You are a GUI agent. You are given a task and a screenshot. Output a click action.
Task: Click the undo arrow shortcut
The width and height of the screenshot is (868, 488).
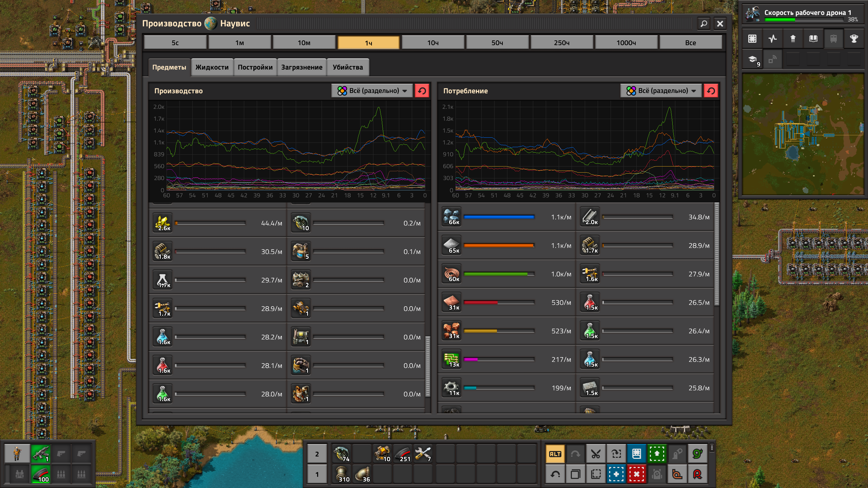pyautogui.click(x=555, y=474)
